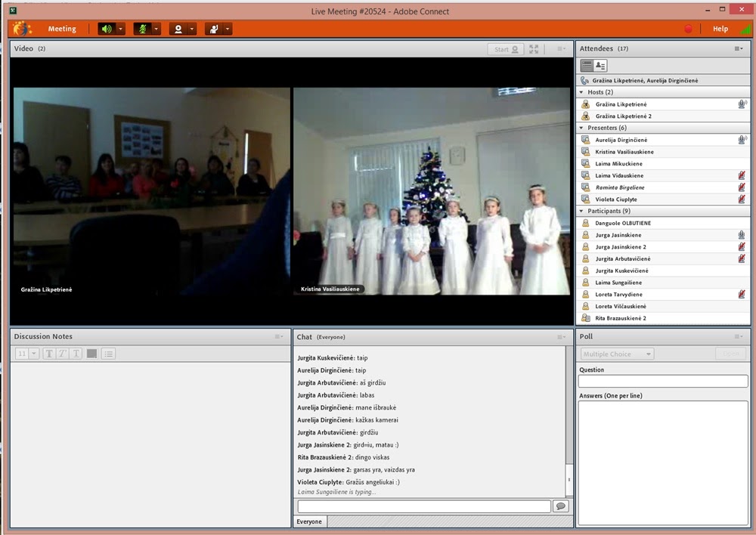This screenshot has width=756, height=535.
Task: Click Kristina Vasiliauskiene webcam video feed
Action: [x=432, y=191]
